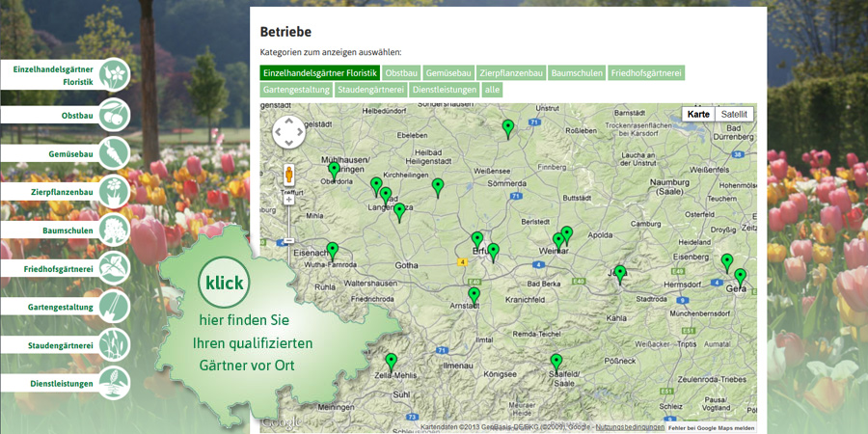The height and width of the screenshot is (434, 868).
Task: Open the Baumschulen sidebar link
Action: (x=68, y=231)
